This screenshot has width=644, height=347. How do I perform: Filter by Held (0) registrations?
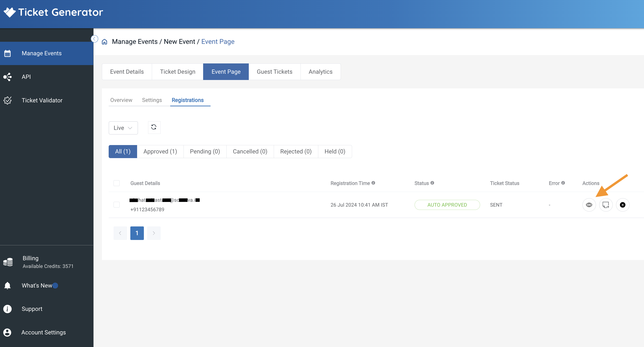[x=335, y=152]
